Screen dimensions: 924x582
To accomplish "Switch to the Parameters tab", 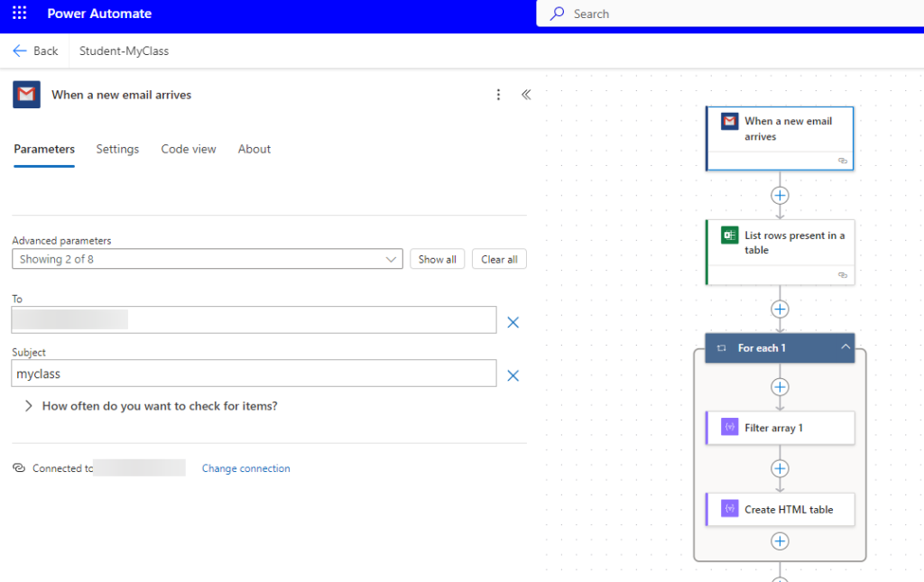I will [44, 149].
